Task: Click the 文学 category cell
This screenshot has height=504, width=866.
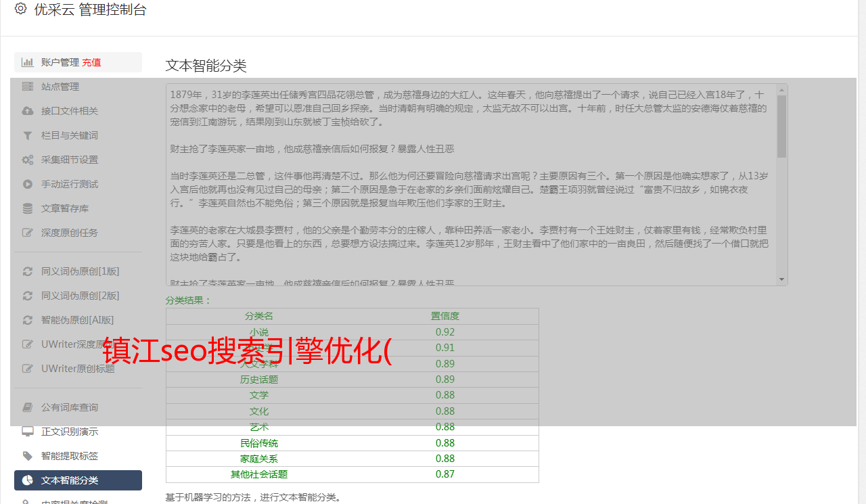Action: pyautogui.click(x=259, y=395)
